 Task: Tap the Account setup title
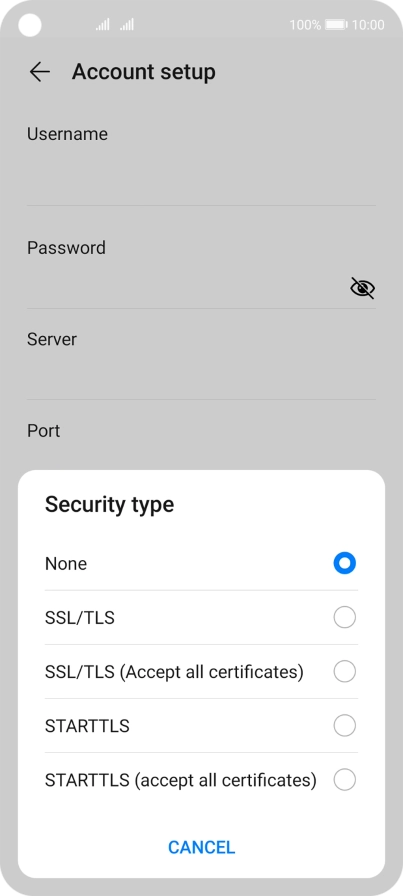(143, 72)
